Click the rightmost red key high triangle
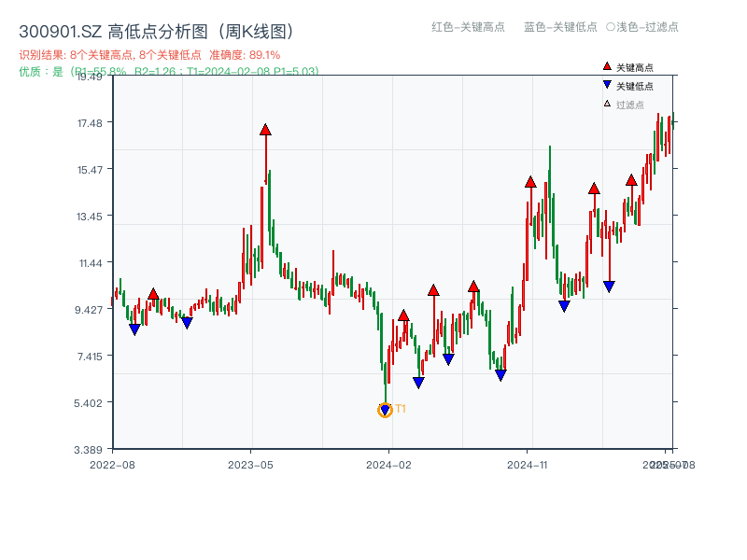This screenshot has height=560, width=747. click(x=631, y=180)
